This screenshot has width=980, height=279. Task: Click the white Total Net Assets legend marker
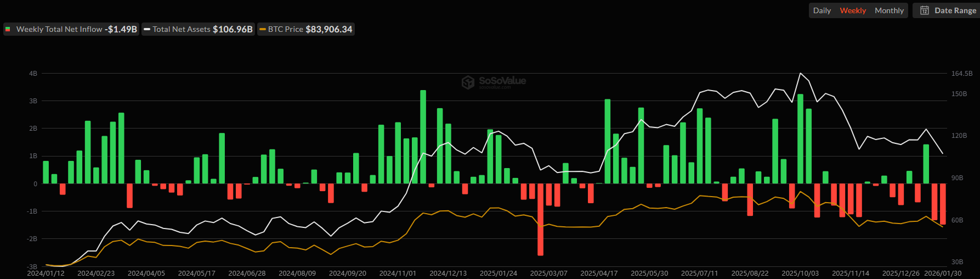click(x=147, y=29)
